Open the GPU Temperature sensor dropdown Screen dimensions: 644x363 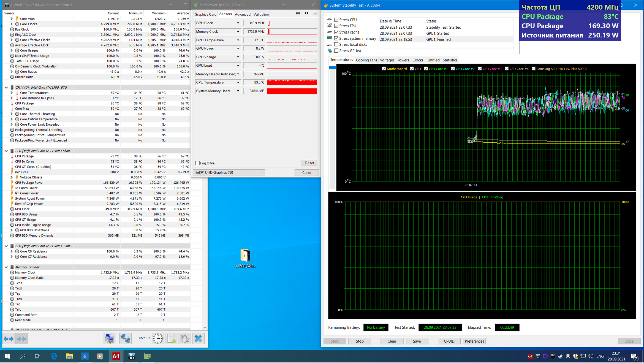(238, 40)
